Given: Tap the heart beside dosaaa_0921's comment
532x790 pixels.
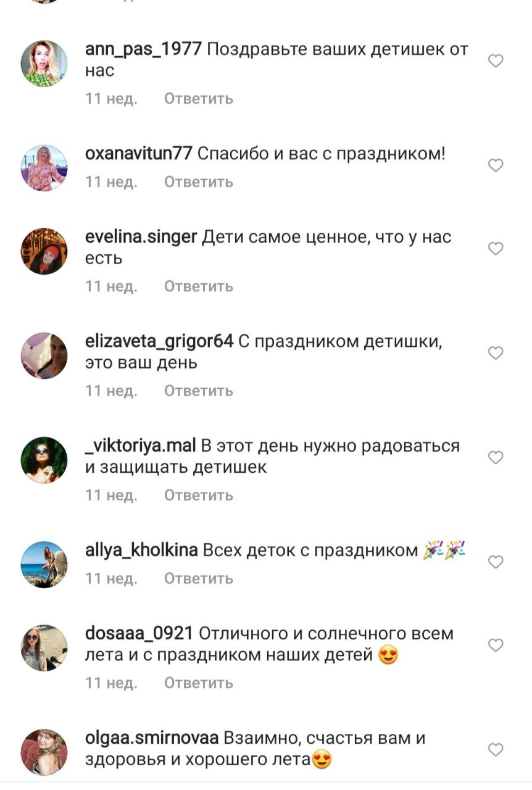Looking at the screenshot, I should coord(496,645).
